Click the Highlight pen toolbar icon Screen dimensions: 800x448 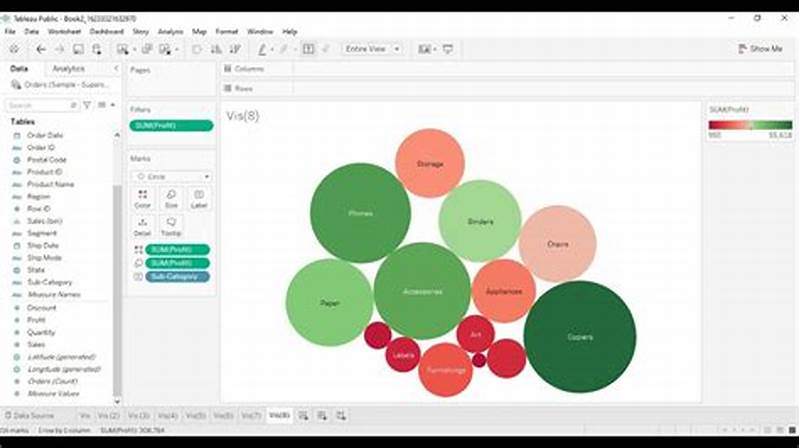click(262, 49)
